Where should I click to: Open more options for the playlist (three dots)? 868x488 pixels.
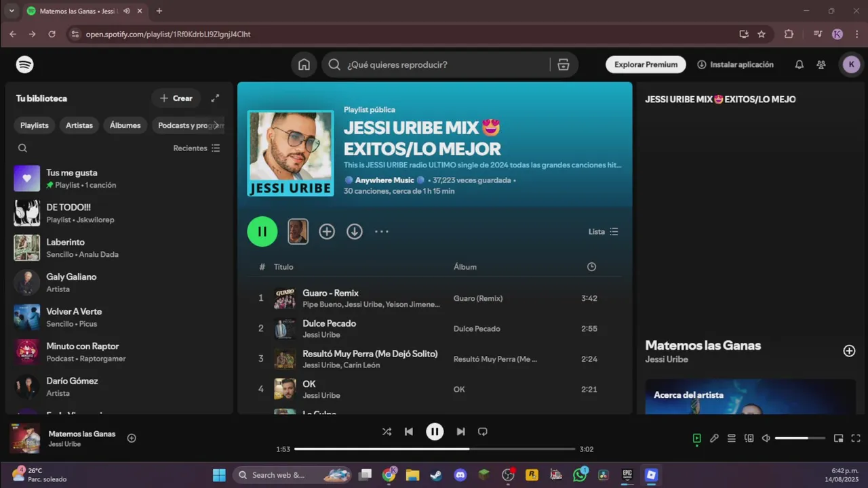(x=382, y=232)
